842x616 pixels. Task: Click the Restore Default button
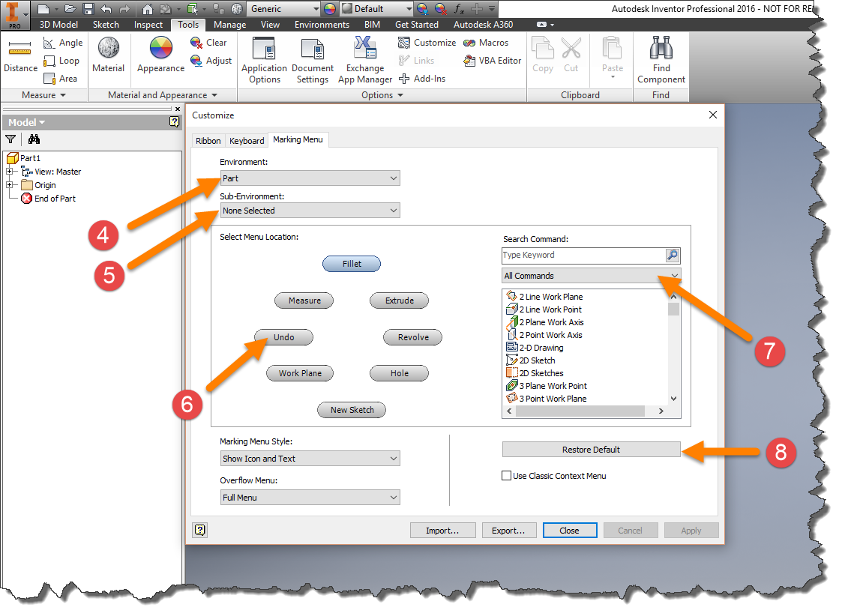tap(592, 450)
